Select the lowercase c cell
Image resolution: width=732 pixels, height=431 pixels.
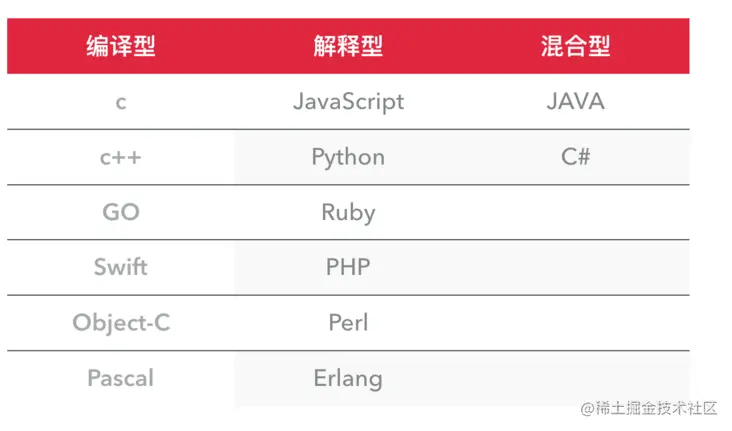point(121,102)
